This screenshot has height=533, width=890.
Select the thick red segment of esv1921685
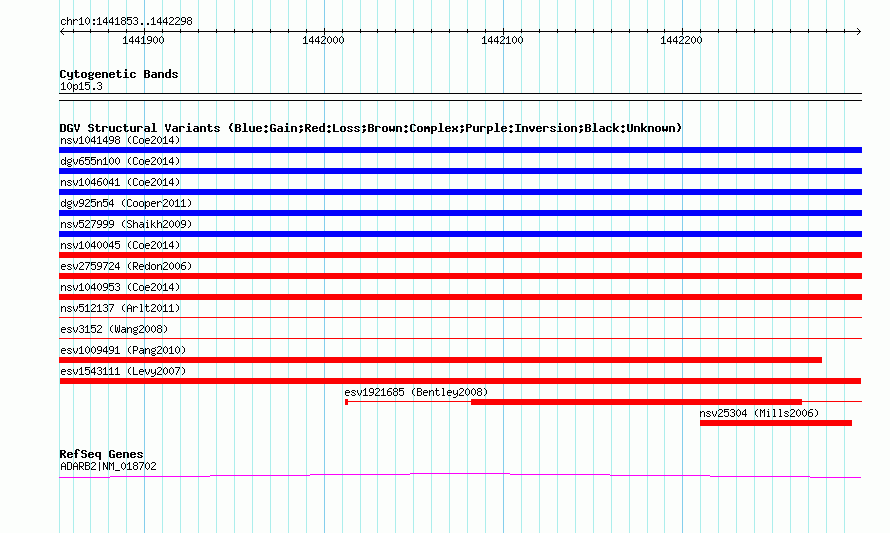[636, 402]
